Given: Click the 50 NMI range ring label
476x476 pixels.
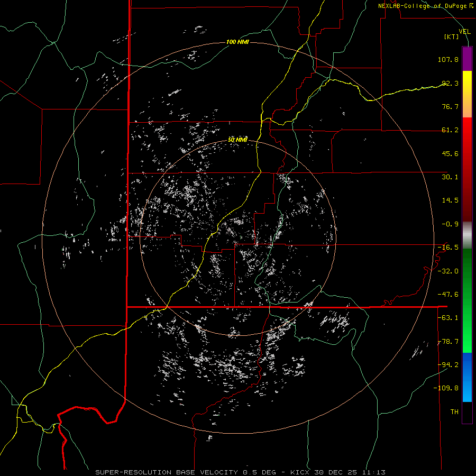Looking at the screenshot, I should click(x=237, y=140).
